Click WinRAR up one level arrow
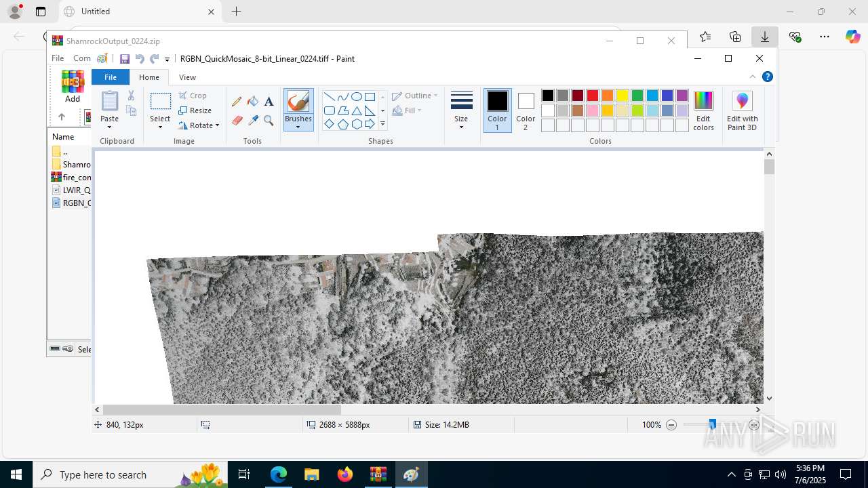This screenshot has height=488, width=868. click(62, 117)
